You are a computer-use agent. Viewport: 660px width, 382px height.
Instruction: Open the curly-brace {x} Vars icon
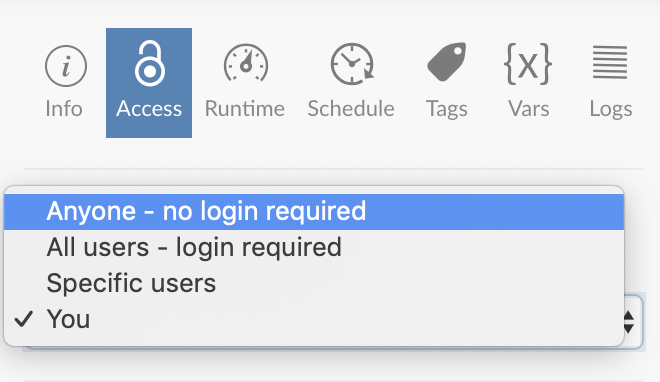click(x=528, y=64)
